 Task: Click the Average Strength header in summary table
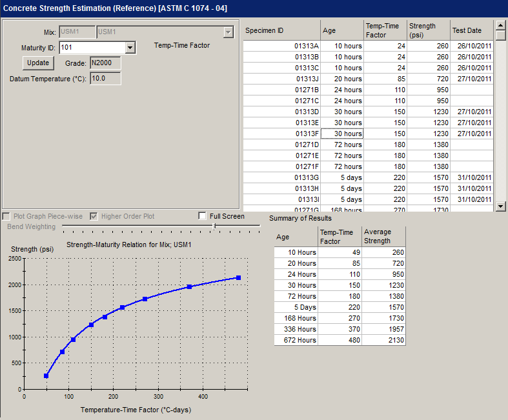383,236
